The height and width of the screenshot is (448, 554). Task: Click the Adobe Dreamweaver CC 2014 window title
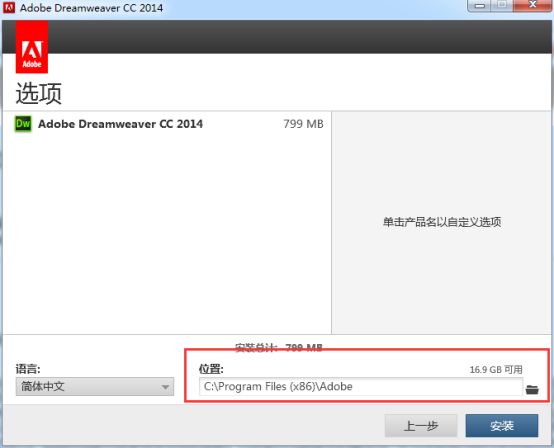92,8
